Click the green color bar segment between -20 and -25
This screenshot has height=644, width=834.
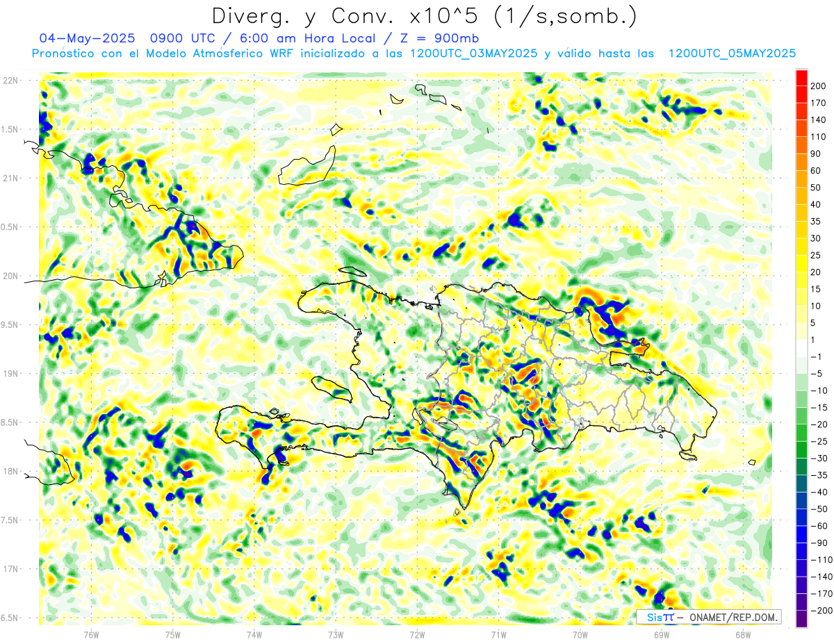coord(801,433)
